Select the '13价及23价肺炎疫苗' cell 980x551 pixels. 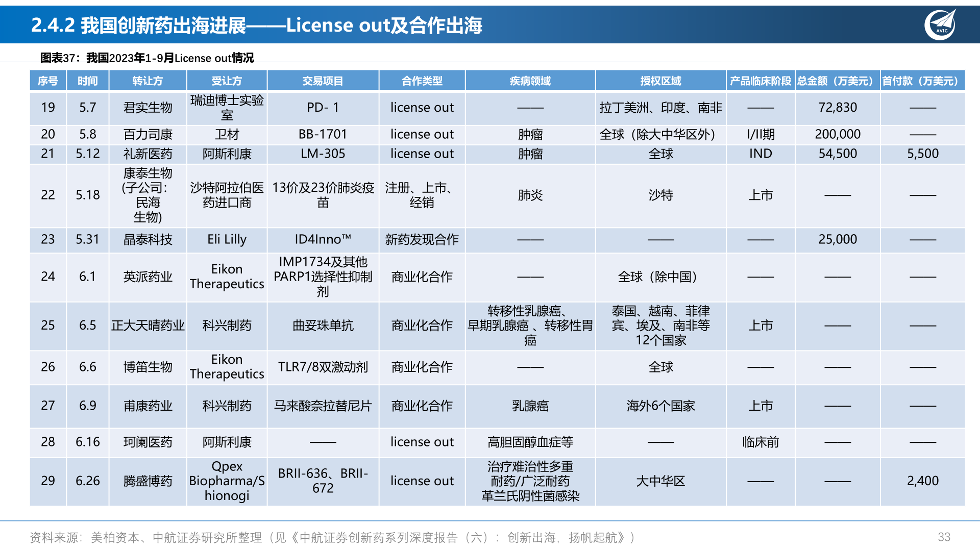323,195
